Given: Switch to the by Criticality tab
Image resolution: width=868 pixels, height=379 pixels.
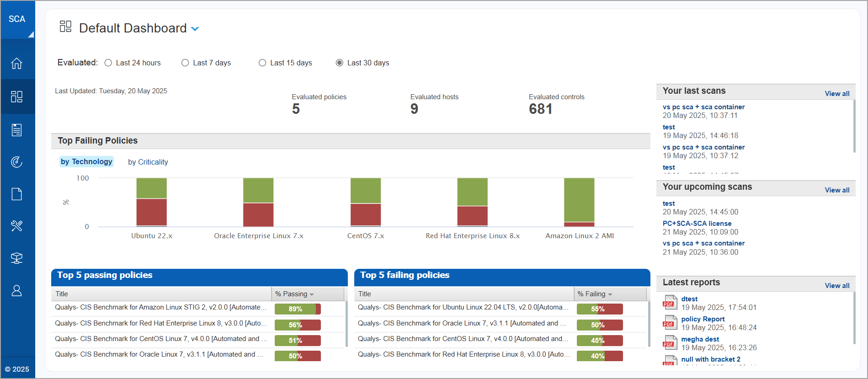Looking at the screenshot, I should [x=148, y=162].
